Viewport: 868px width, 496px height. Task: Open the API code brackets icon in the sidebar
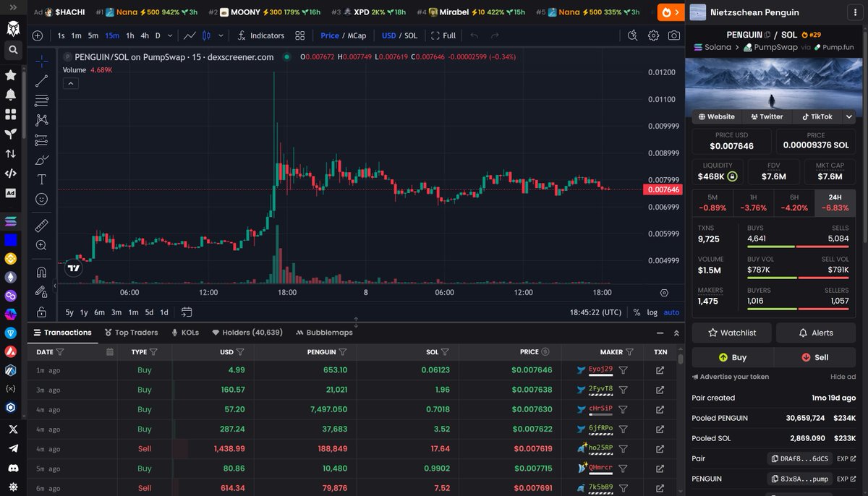[11, 174]
